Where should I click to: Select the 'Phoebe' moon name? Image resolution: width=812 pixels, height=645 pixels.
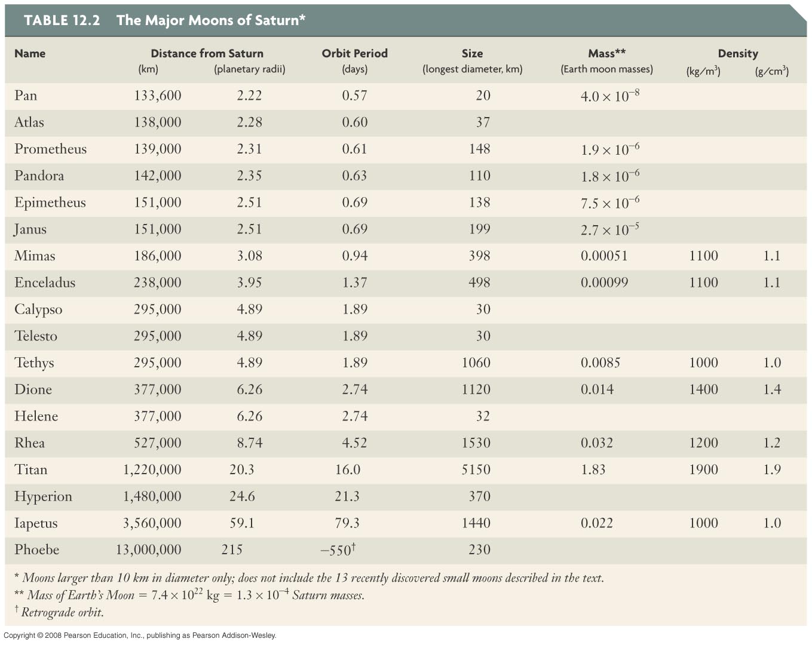coord(36,549)
